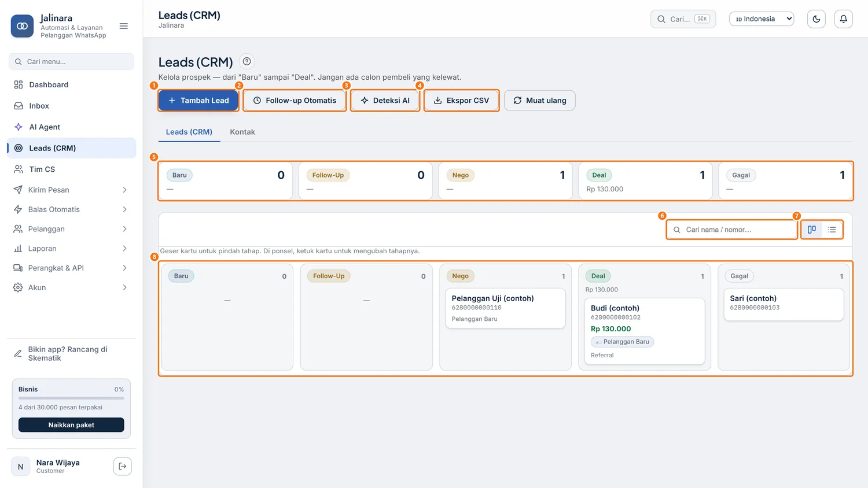Select the Pelanggan Baru tag on Budi's card
The image size is (868, 488).
click(x=623, y=342)
